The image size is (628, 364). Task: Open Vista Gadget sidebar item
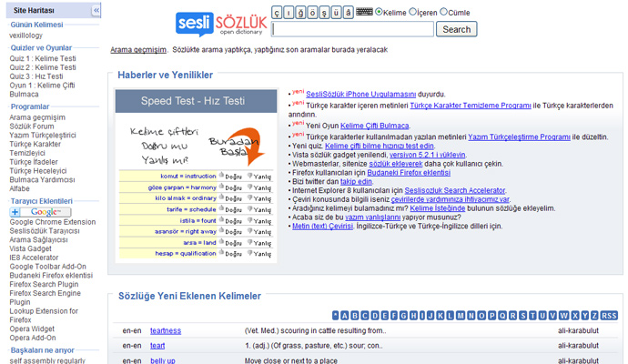point(30,248)
